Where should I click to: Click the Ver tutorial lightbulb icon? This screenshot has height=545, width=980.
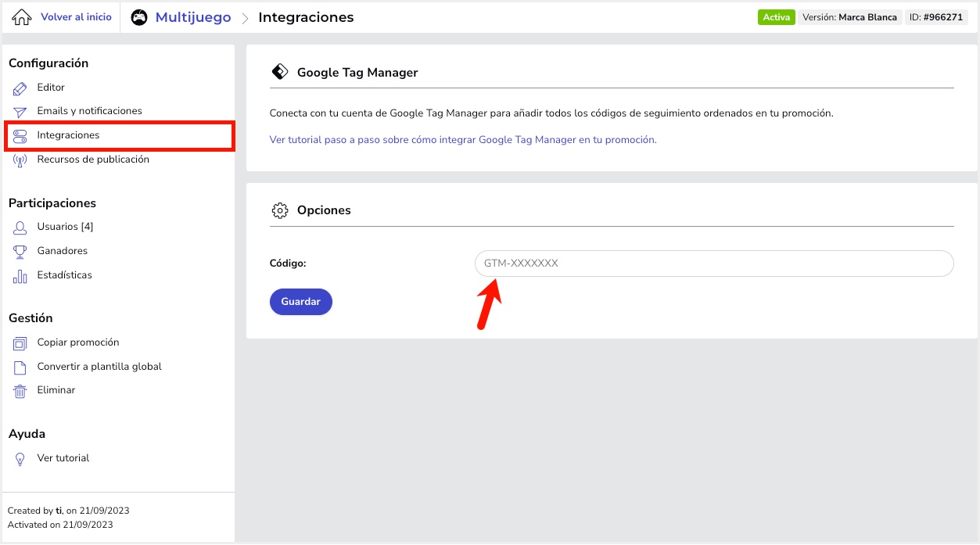tap(20, 459)
